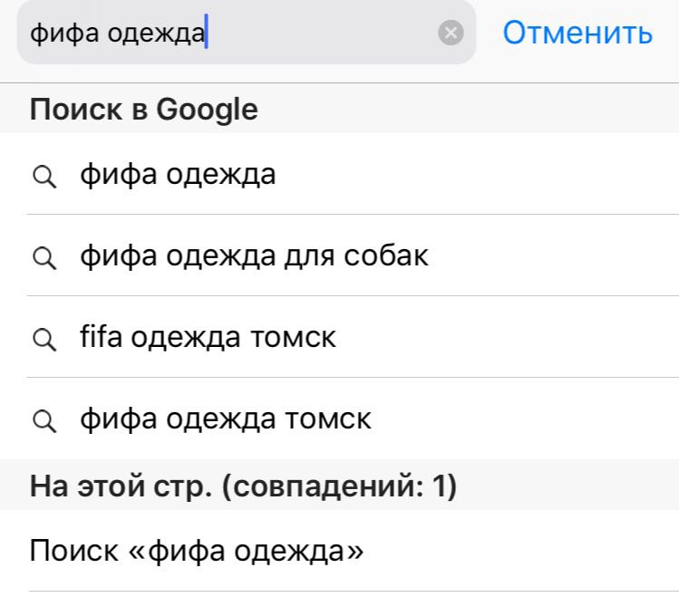Click the magnifier icon beside 'fifa одежда томск'
Viewport: 679px width, 616px height.
[x=44, y=339]
